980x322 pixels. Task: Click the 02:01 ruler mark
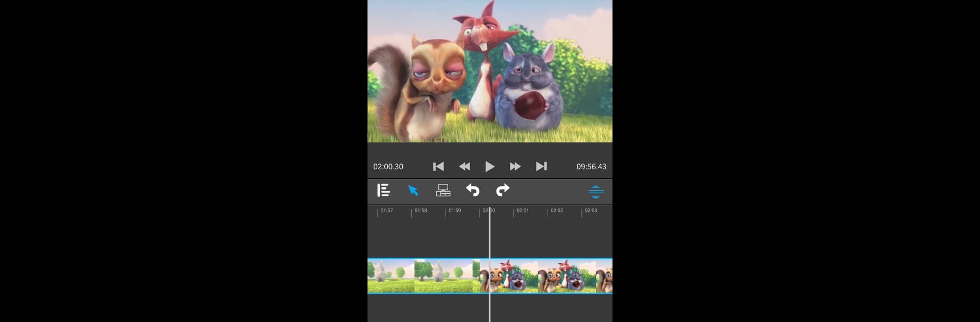point(523,211)
